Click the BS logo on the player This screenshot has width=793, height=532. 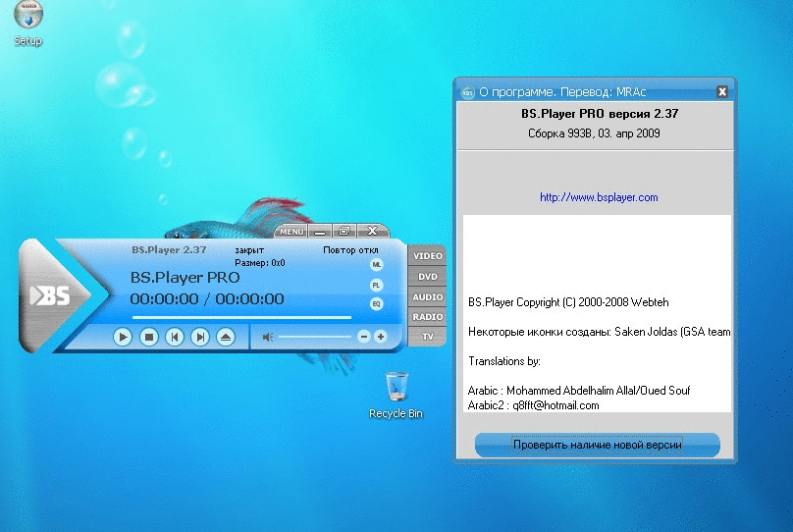coord(50,295)
